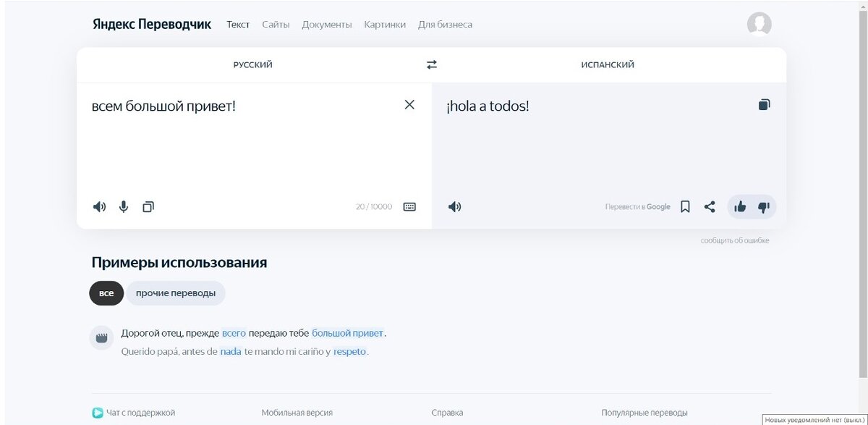Rate the translation with thumbs up

(740, 207)
